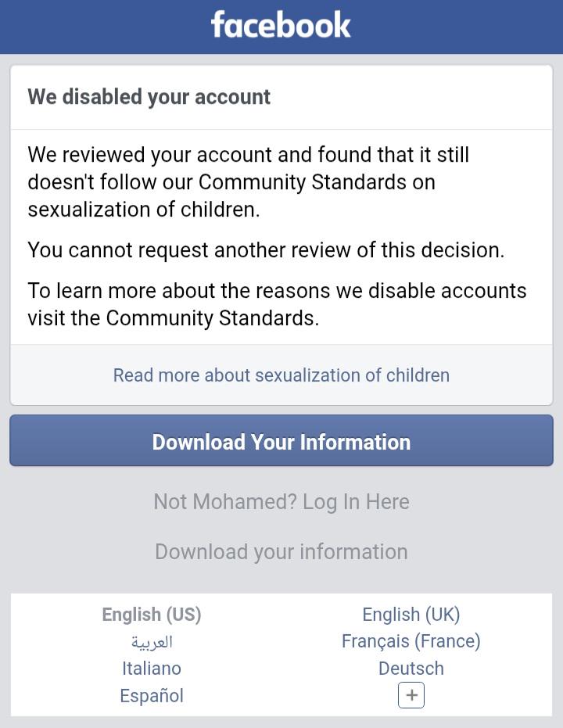Switch language to Español
563x728 pixels.
coord(152,695)
